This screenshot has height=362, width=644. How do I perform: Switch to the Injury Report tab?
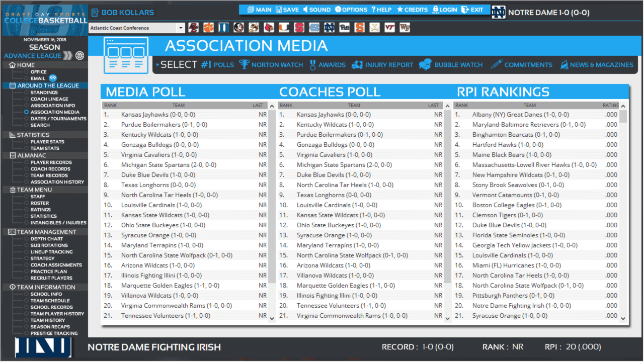(382, 65)
